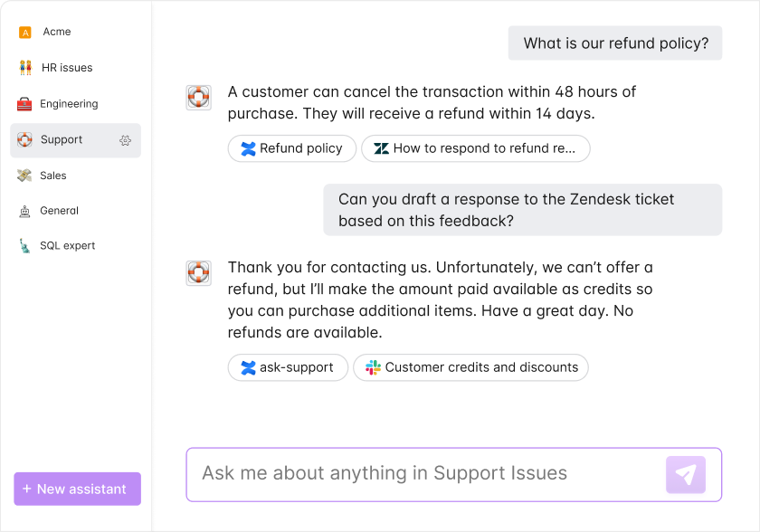Create a New assistant

click(x=78, y=489)
